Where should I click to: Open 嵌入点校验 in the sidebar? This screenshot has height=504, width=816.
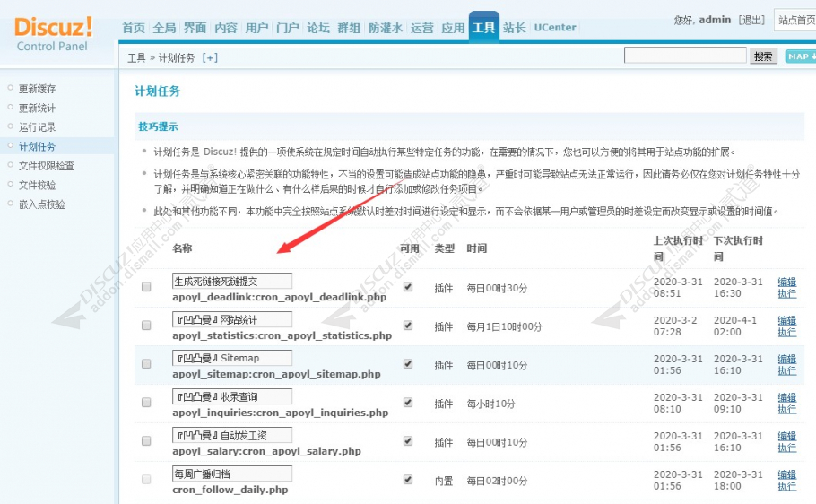41,204
